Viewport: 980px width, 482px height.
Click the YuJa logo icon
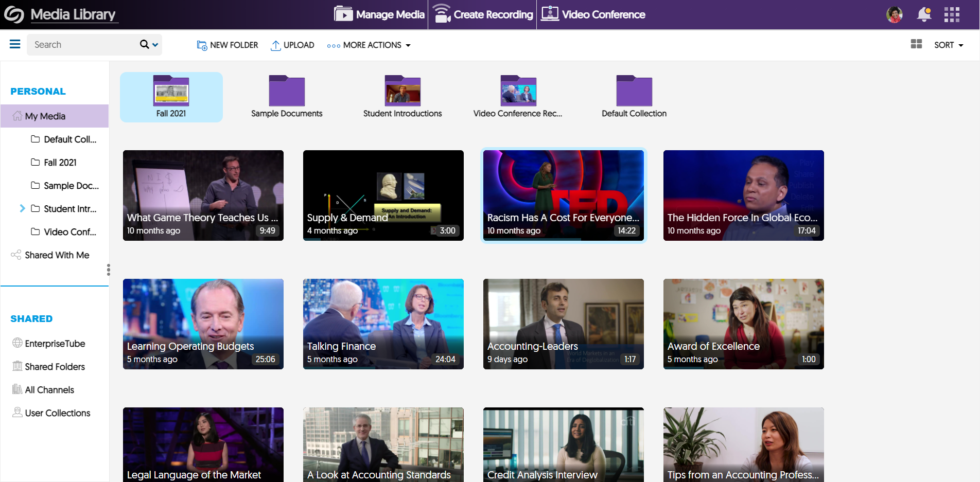[14, 14]
